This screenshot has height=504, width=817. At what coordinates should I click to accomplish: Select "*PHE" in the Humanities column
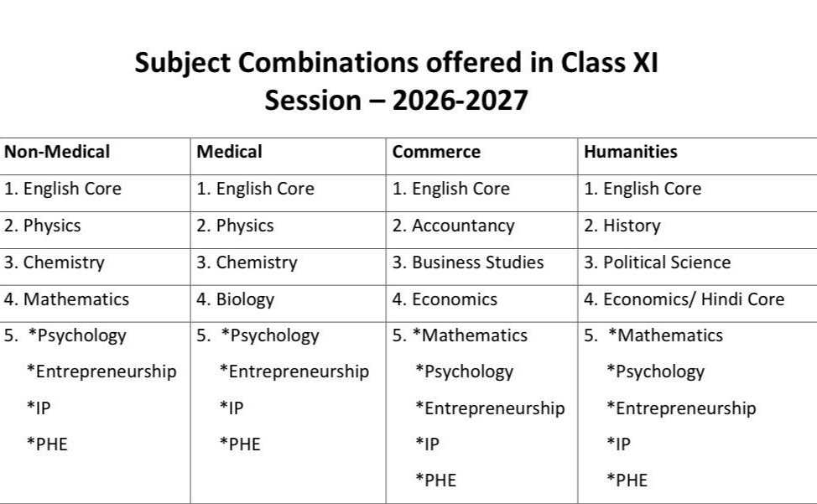627,481
